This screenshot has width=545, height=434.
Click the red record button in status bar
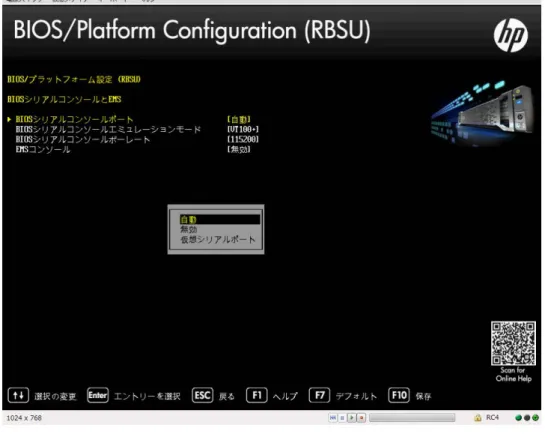pos(361,418)
